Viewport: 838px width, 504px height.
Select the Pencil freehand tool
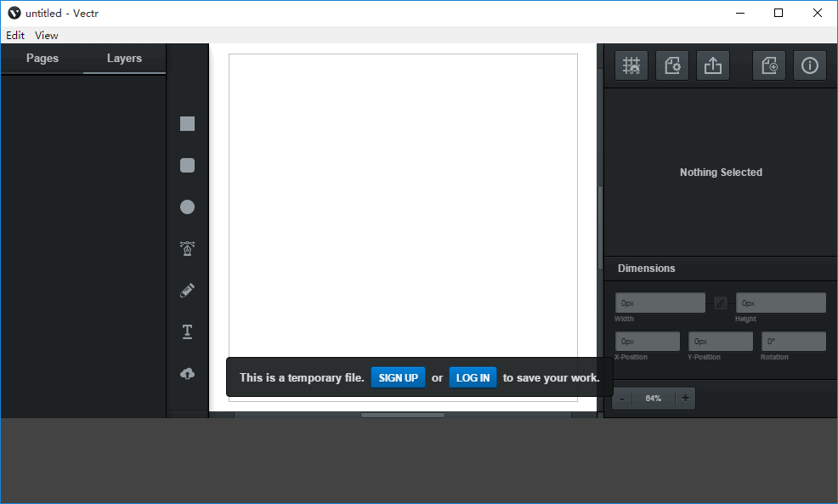click(187, 290)
